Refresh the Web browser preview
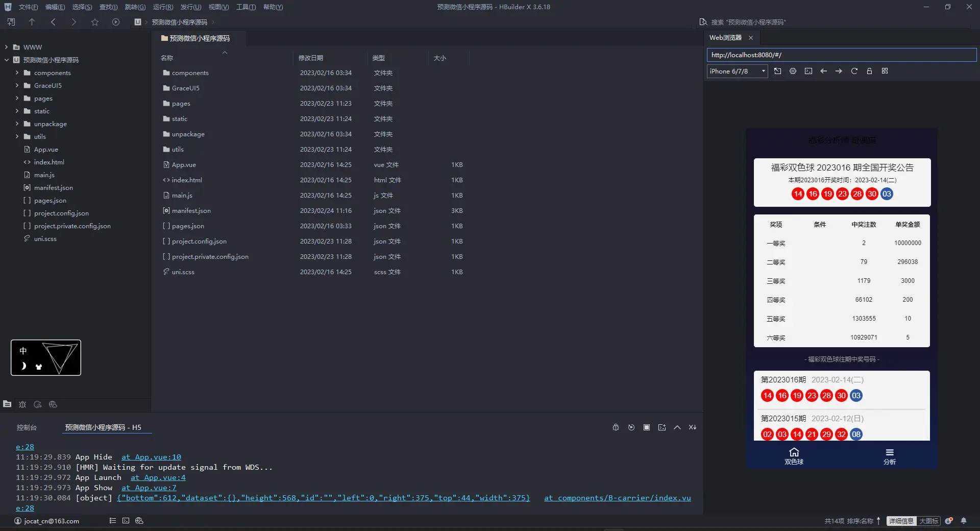The width and height of the screenshot is (980, 531). click(x=854, y=71)
